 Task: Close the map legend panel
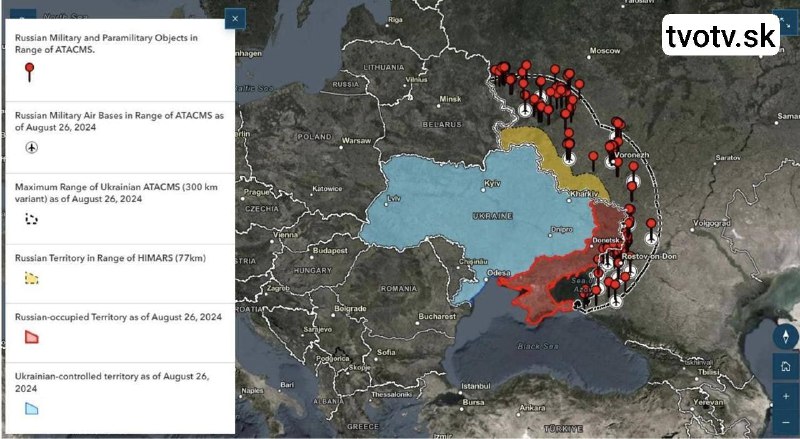(x=234, y=18)
